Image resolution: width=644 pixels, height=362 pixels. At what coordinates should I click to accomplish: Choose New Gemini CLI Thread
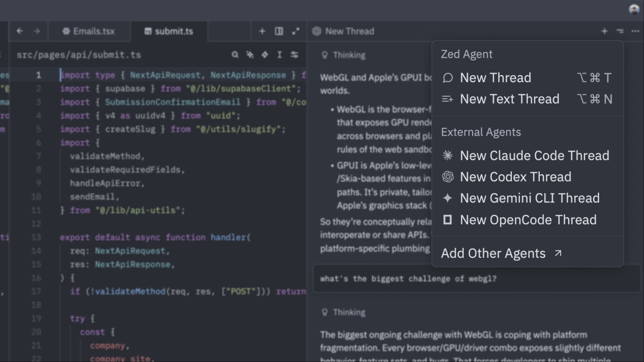[529, 198]
